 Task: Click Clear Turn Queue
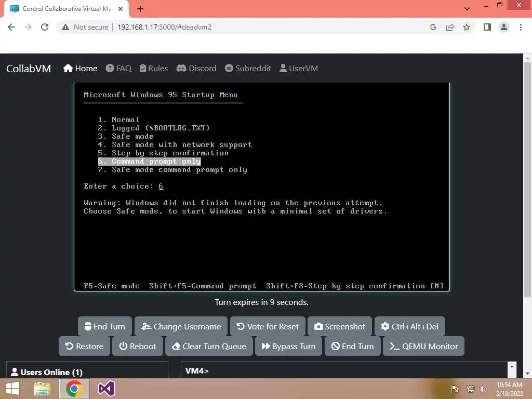point(209,346)
